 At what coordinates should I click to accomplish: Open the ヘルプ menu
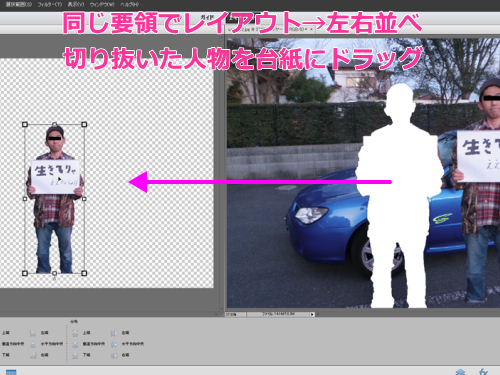pyautogui.click(x=129, y=4)
